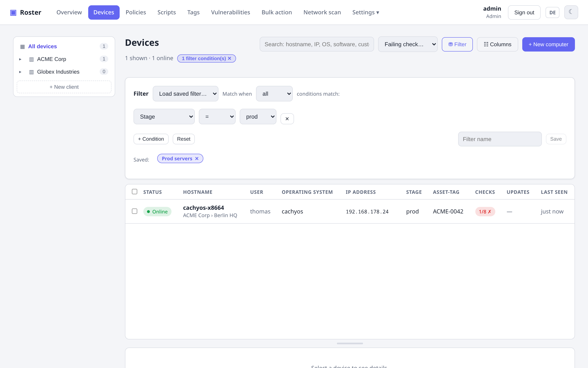Click the + New client button

pyautogui.click(x=64, y=87)
